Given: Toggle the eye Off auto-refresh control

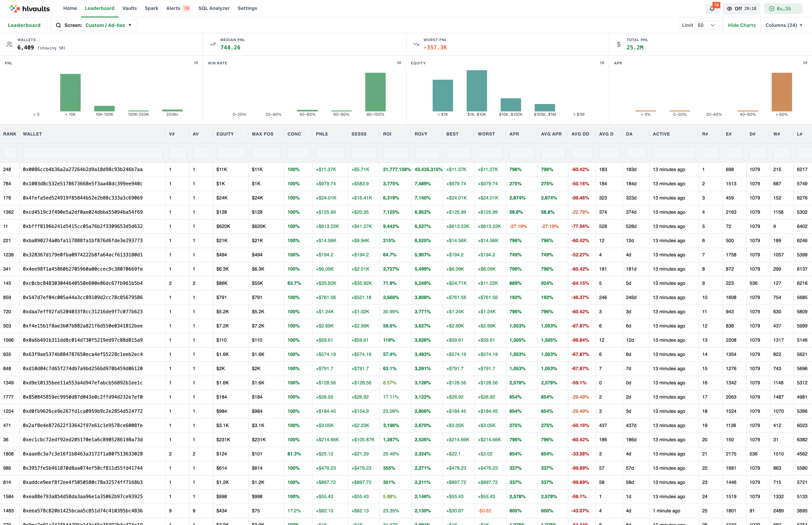Looking at the screenshot, I should [742, 8].
